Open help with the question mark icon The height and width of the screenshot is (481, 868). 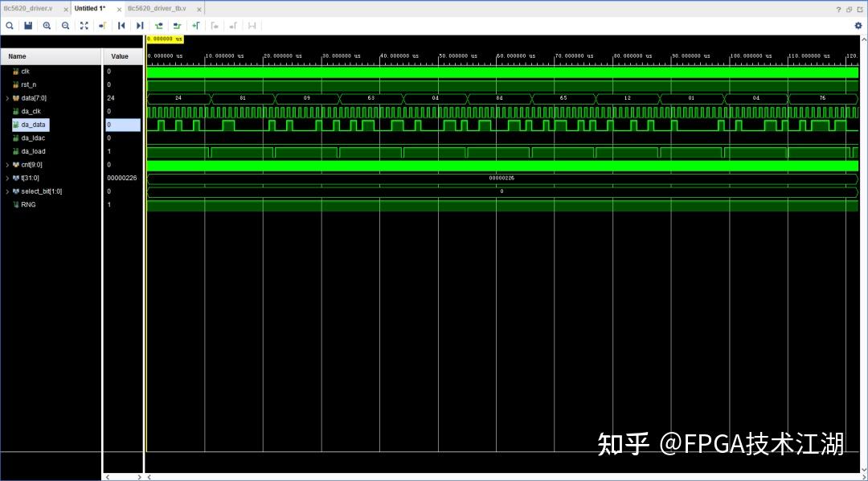pyautogui.click(x=838, y=10)
